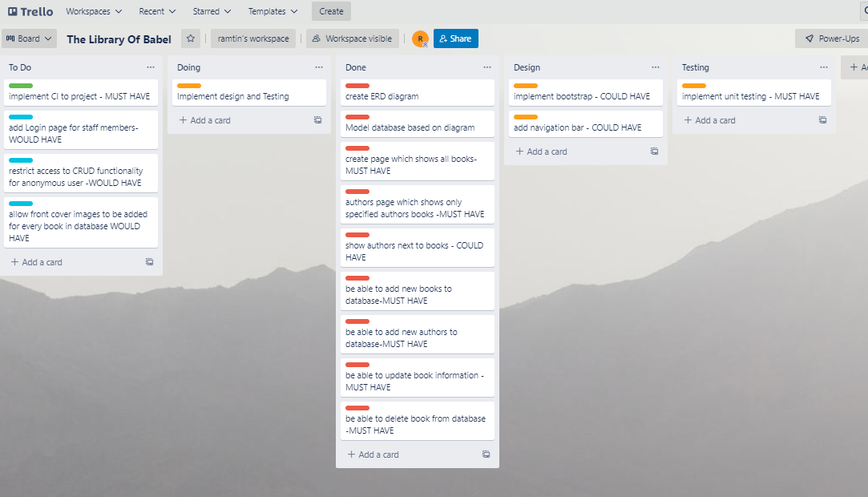Open the Templates menu
Image resolution: width=868 pixels, height=497 pixels.
[273, 11]
